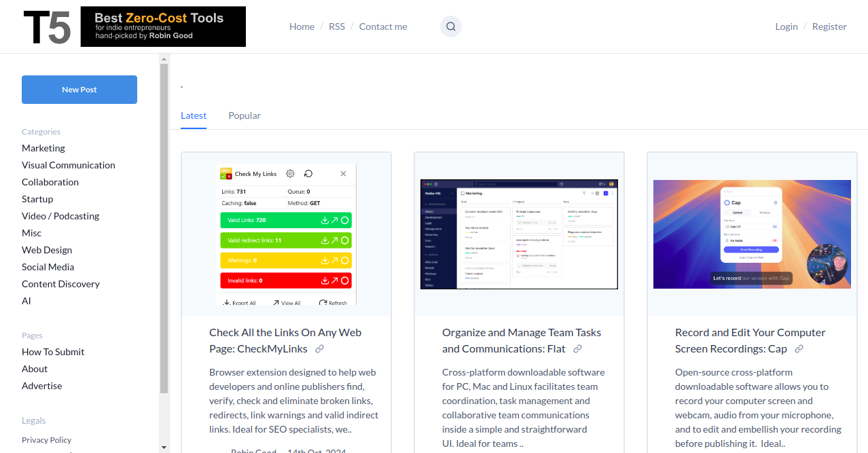Image resolution: width=868 pixels, height=453 pixels.
Task: Open the RSS feed link
Action: [x=337, y=26]
